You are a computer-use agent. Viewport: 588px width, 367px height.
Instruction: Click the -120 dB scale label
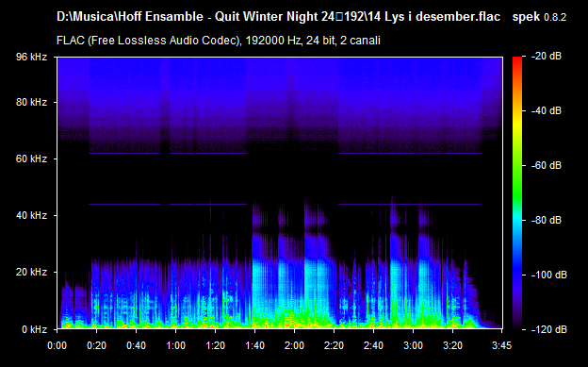(549, 329)
